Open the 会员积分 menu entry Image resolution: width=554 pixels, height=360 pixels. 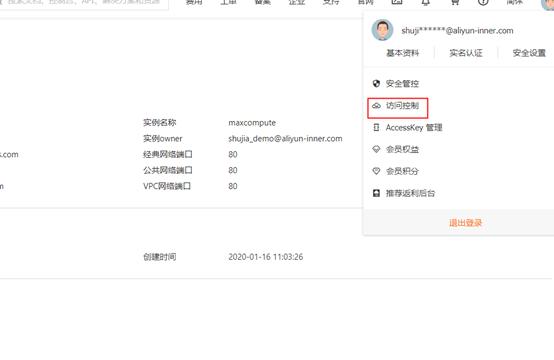tap(402, 171)
